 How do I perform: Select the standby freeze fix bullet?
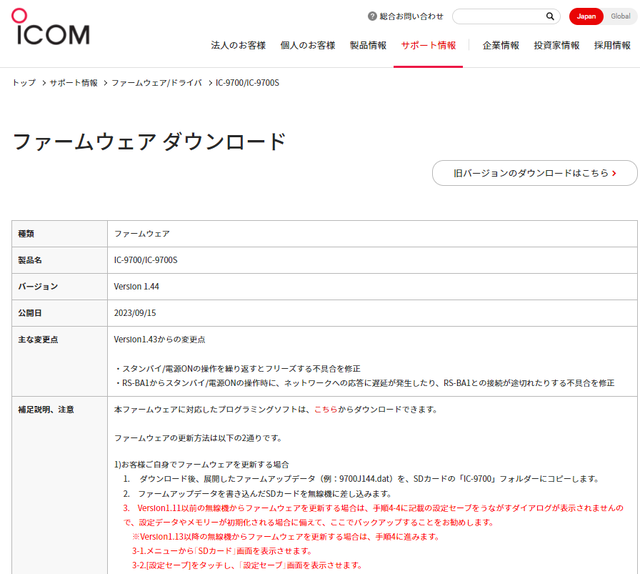click(x=237, y=369)
